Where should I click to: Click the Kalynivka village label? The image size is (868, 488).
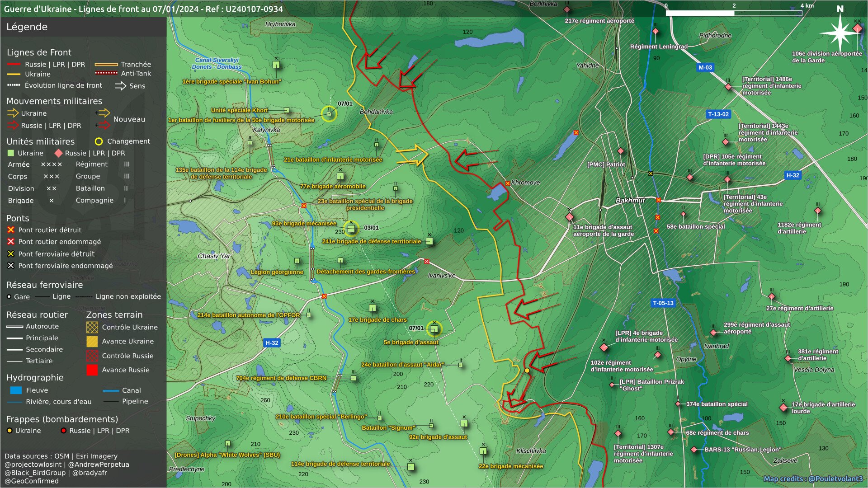266,130
